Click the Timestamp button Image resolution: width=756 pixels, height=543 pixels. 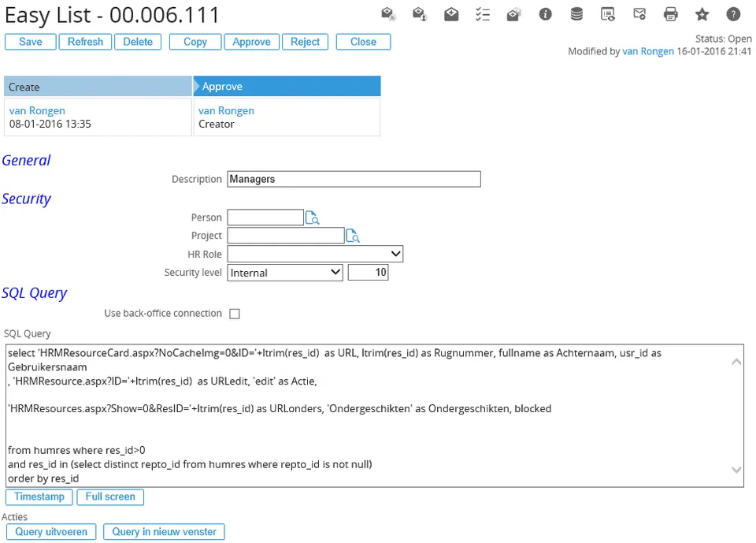[39, 497]
